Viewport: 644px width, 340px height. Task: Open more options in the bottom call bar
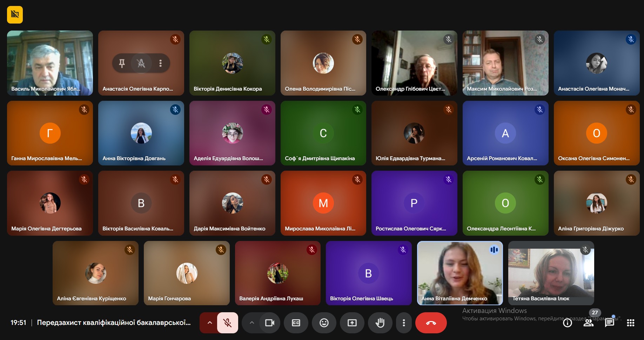pyautogui.click(x=404, y=323)
